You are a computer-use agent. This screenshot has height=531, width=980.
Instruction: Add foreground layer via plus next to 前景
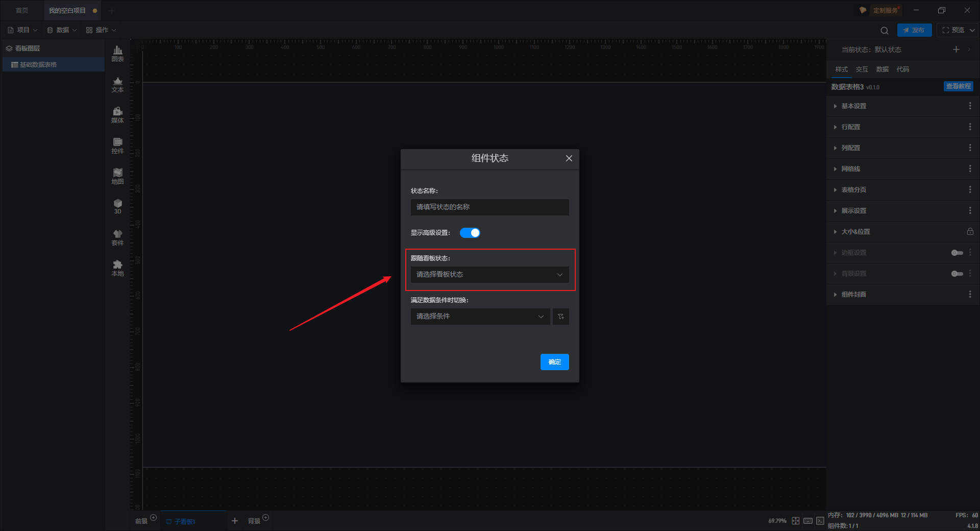[x=154, y=518]
